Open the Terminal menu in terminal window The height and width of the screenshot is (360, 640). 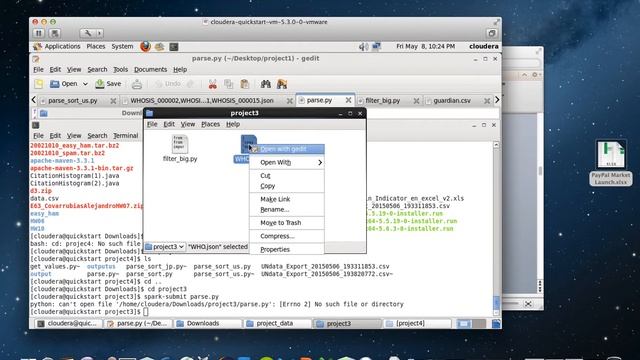126,136
